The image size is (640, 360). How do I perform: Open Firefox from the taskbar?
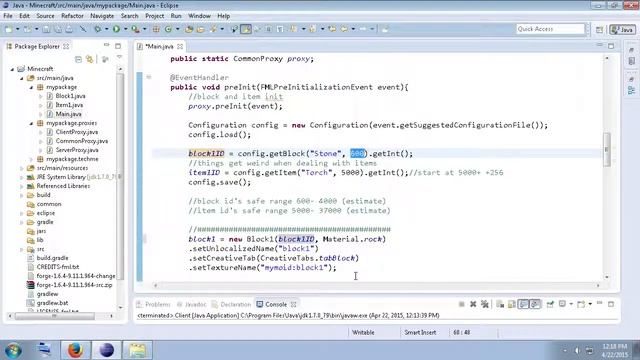coord(76,350)
